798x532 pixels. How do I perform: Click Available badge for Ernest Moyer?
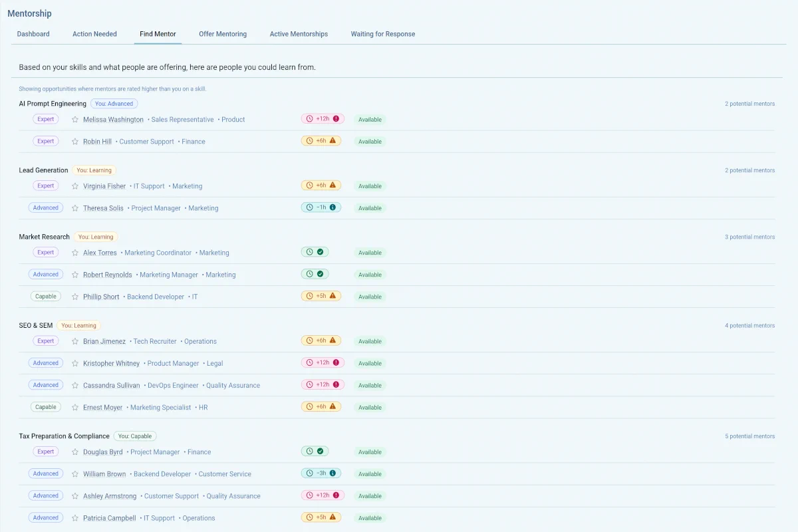coord(370,408)
